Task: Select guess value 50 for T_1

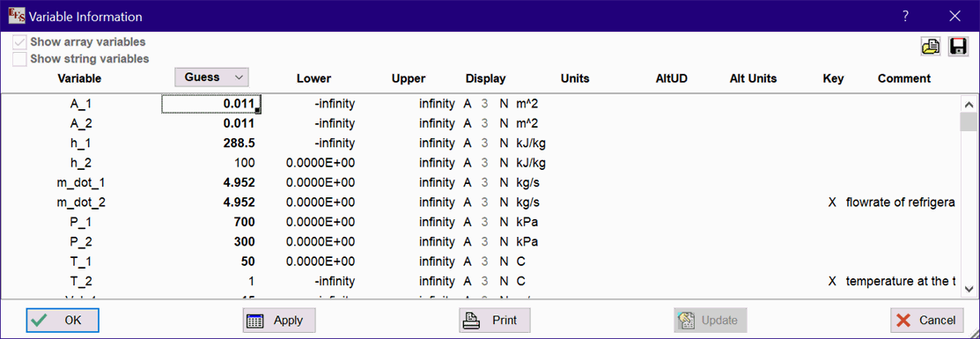Action: 247,262
